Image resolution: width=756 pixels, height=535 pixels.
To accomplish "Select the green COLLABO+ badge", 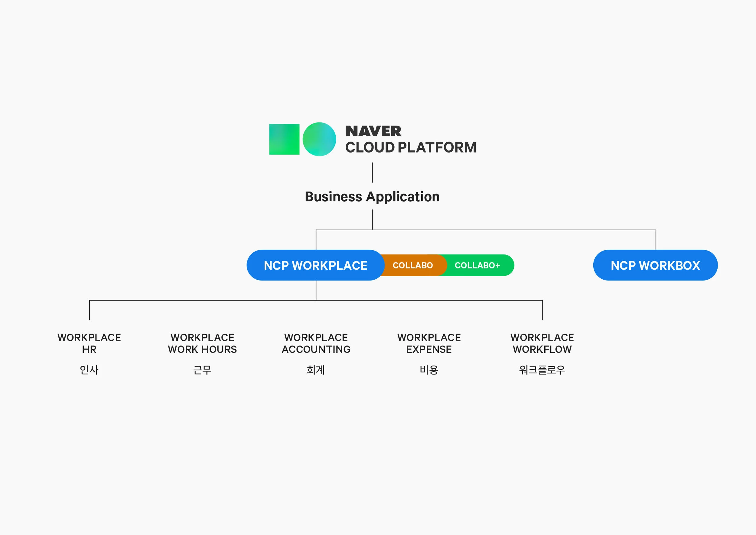I will pyautogui.click(x=477, y=265).
